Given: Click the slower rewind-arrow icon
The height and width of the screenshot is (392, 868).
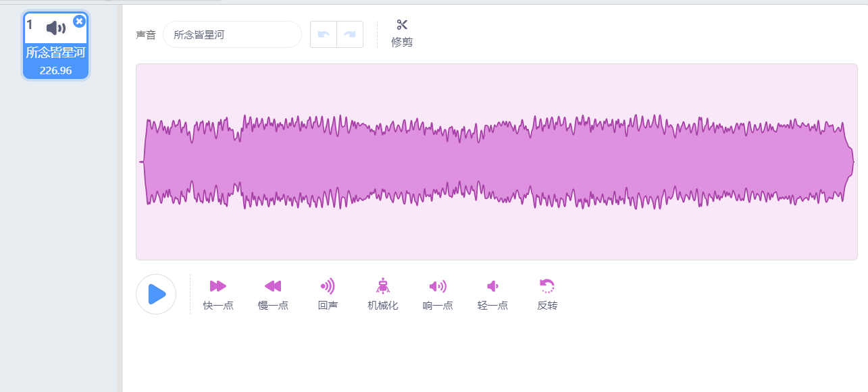Looking at the screenshot, I should point(273,286).
